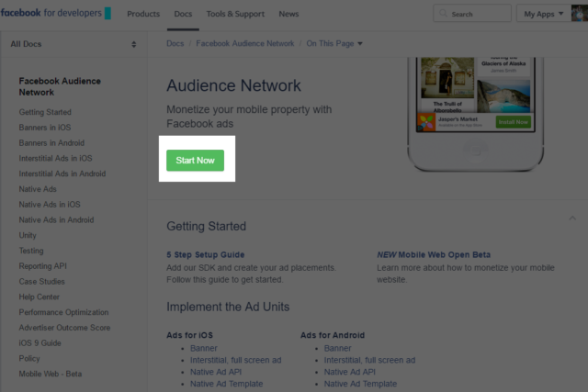Open Getting Started in the sidebar
Viewport: 588px width, 392px height.
45,112
